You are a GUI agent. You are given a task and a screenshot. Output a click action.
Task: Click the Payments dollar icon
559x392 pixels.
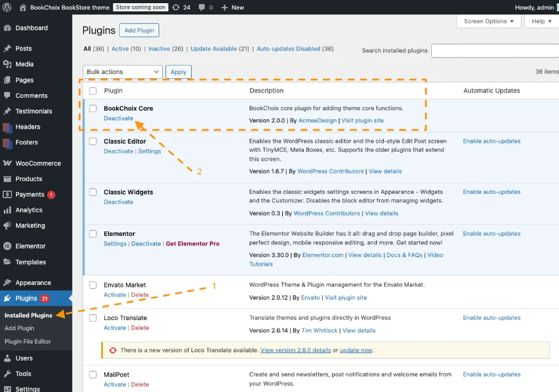click(x=7, y=194)
